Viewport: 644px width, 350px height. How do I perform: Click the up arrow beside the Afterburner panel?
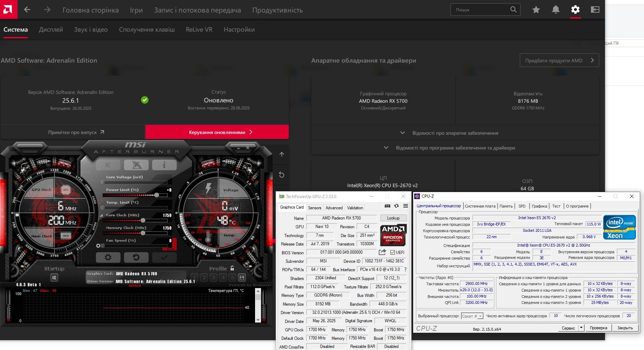(282, 154)
